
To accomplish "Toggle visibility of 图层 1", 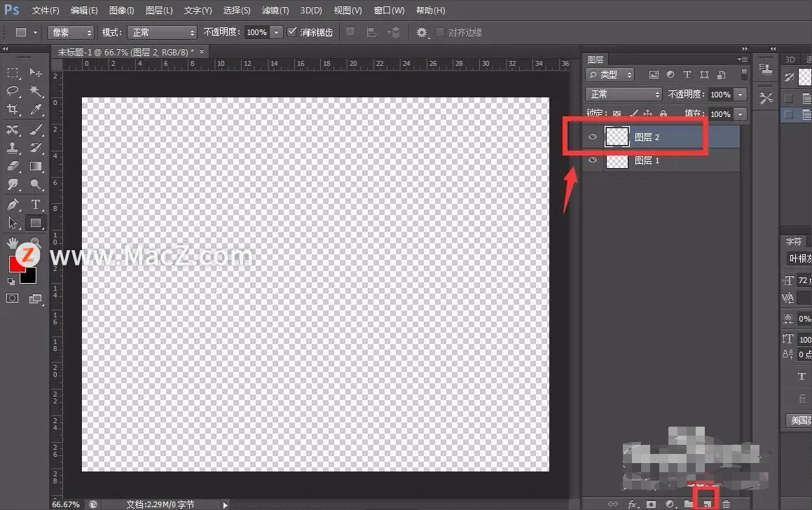I will tap(593, 160).
